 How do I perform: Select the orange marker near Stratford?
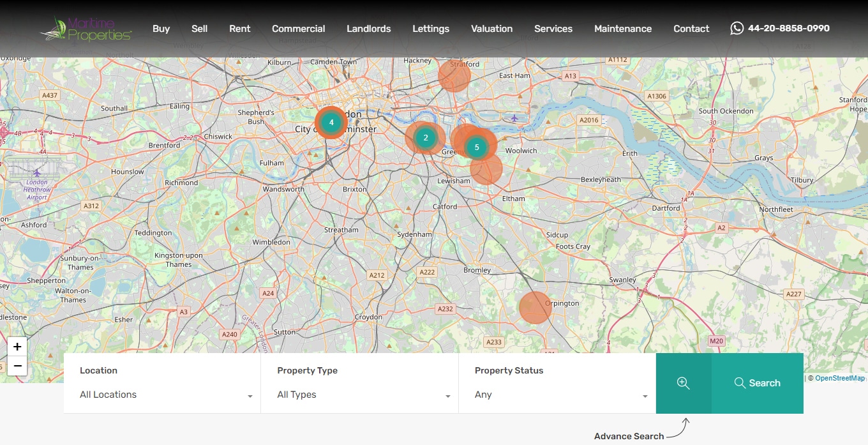point(454,76)
